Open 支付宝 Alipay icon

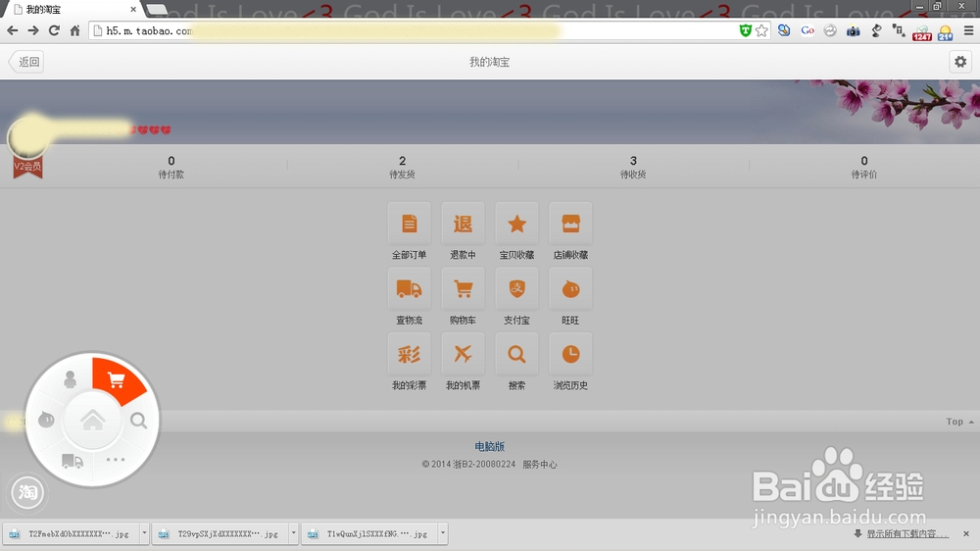(x=516, y=289)
